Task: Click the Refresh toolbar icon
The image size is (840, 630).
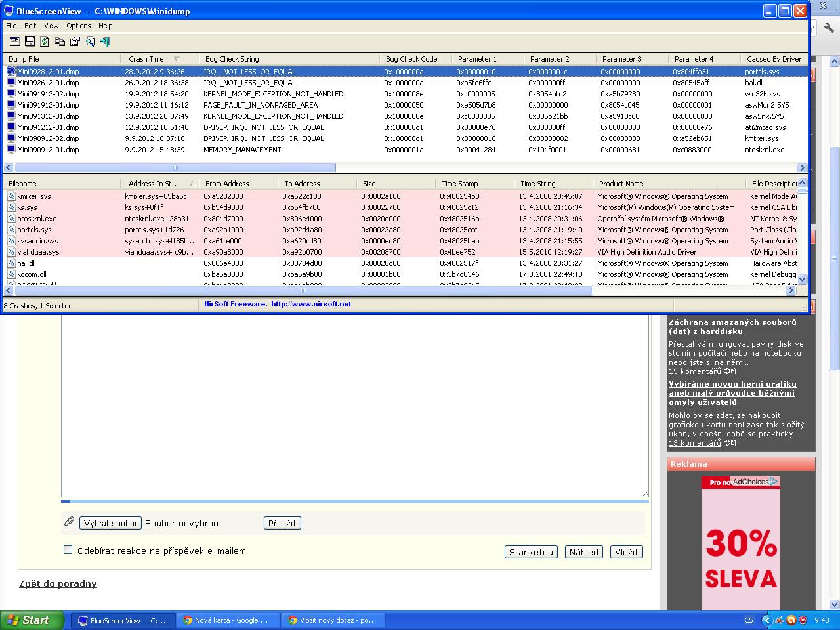Action: coord(45,41)
